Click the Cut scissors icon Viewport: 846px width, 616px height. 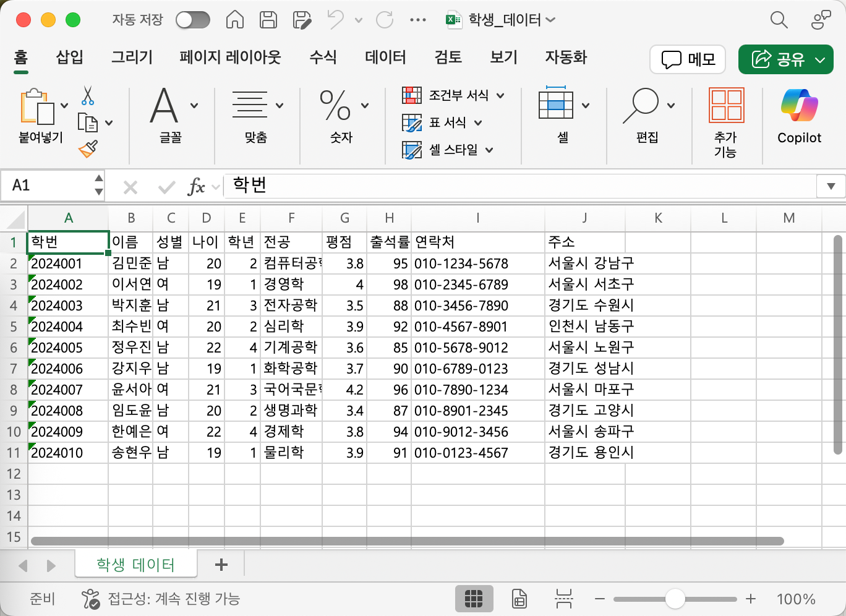(x=88, y=95)
